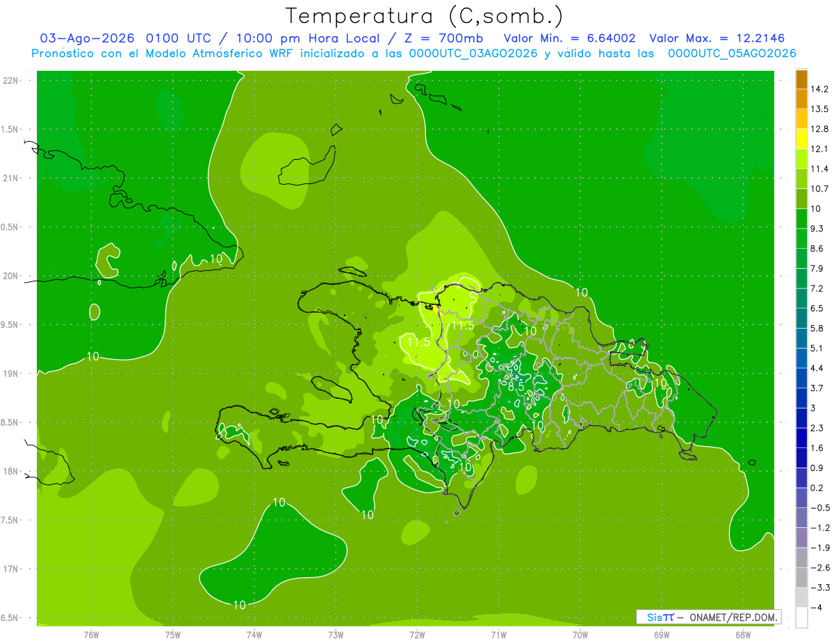This screenshot has height=644, width=834.
Task: Click the "0000UTC_05AGO2026" valid-until time text
Action: [x=731, y=53]
